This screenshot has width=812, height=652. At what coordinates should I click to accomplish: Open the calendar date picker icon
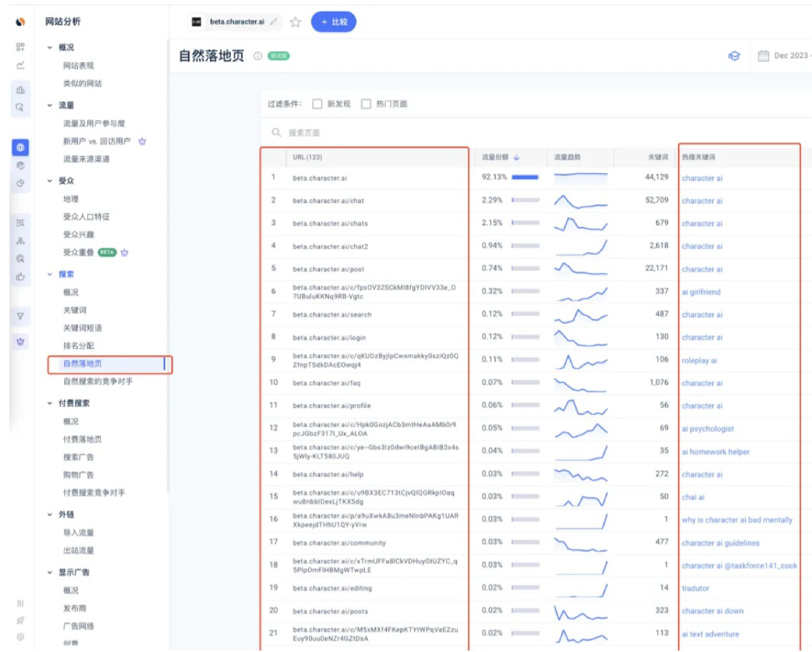763,56
